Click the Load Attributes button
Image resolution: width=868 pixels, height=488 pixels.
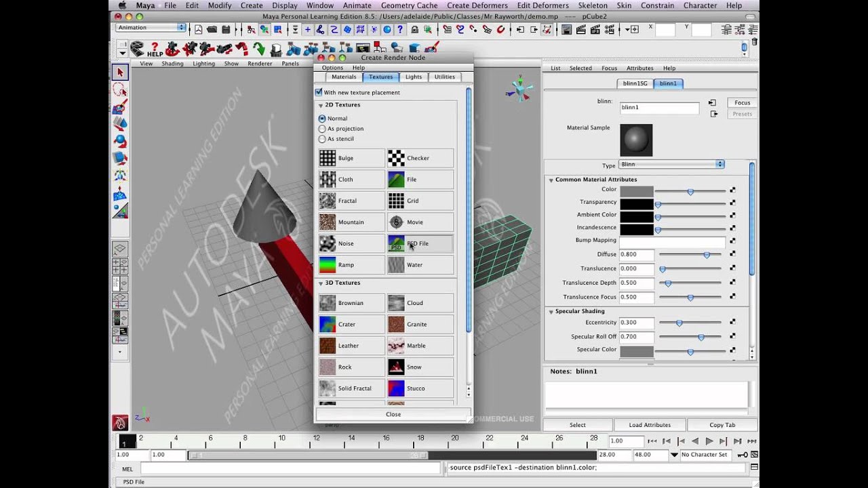[650, 425]
